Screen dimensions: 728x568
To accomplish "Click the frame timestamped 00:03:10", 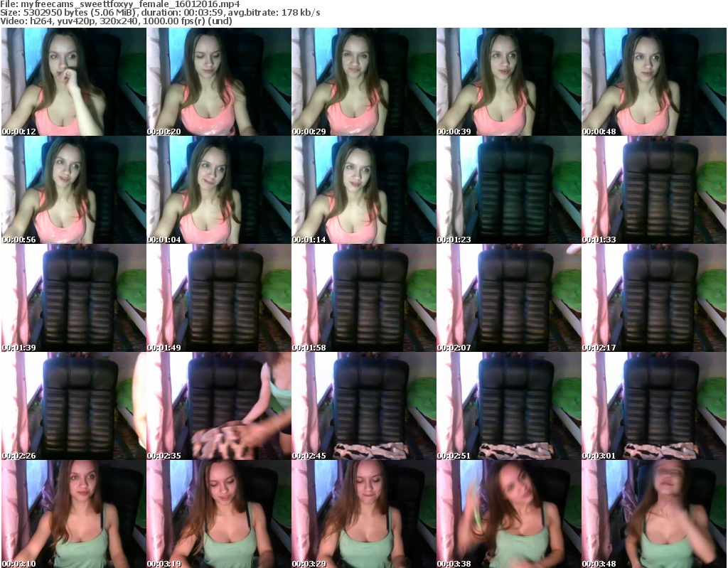I will click(x=74, y=514).
